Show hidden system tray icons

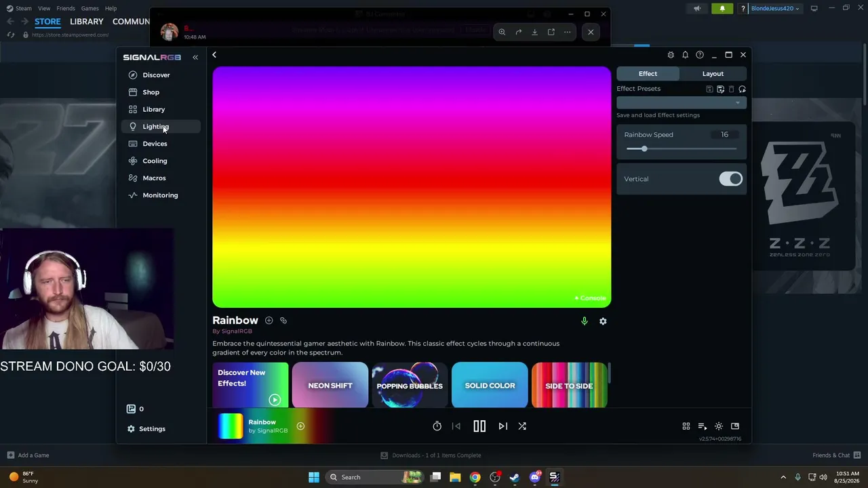coord(783,477)
